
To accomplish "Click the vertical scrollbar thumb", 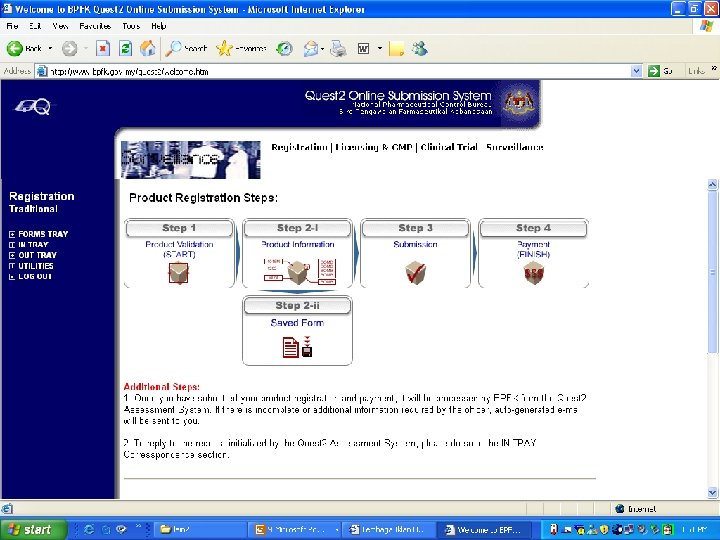I will click(712, 272).
